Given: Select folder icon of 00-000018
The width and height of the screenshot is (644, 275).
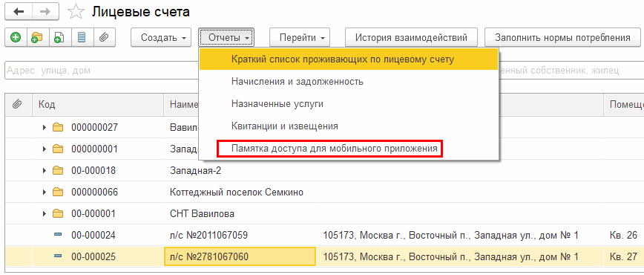Looking at the screenshot, I should click(x=59, y=170).
